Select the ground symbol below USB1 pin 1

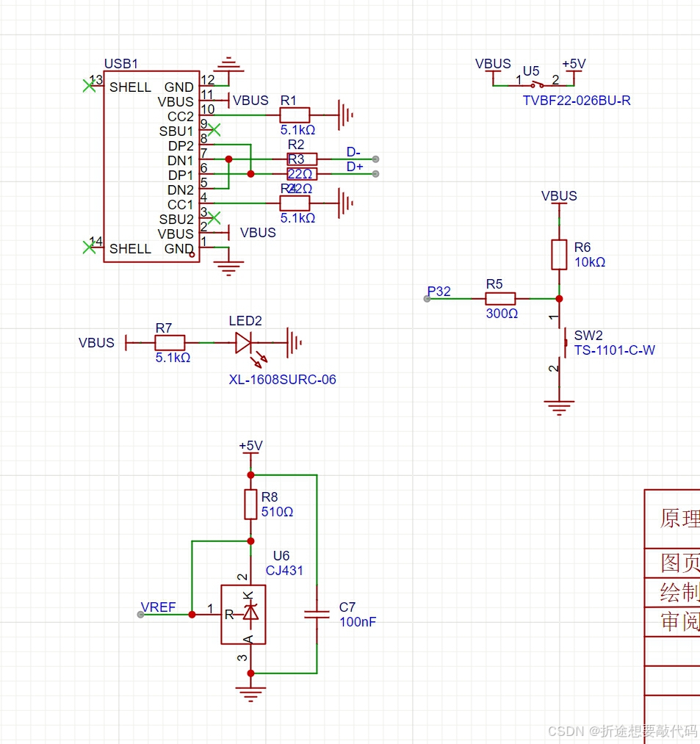[x=228, y=268]
